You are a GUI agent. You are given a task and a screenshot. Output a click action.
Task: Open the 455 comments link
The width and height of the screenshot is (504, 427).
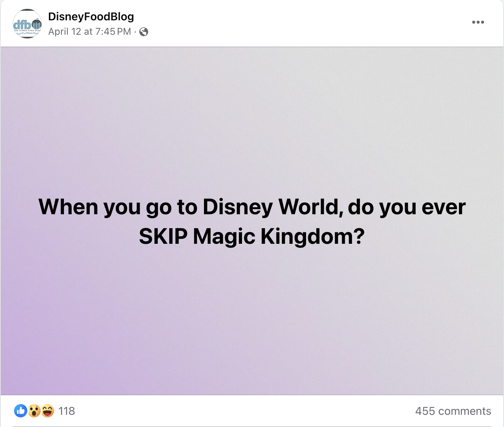tap(453, 411)
